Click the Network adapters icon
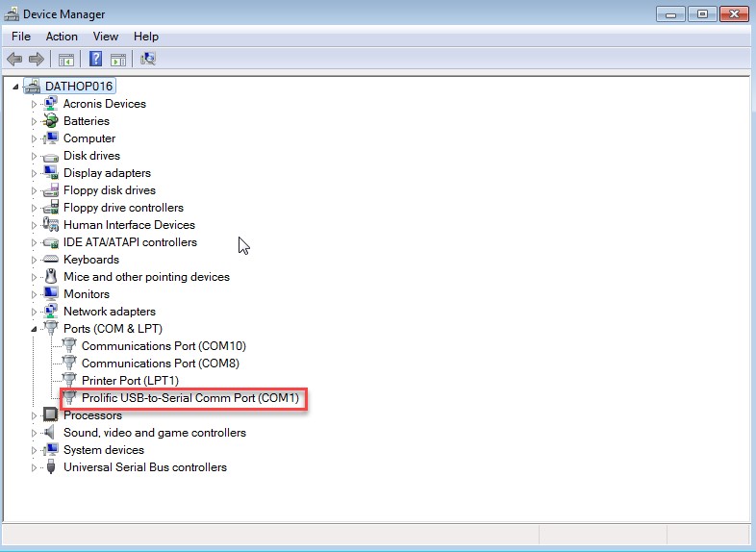 coord(51,311)
